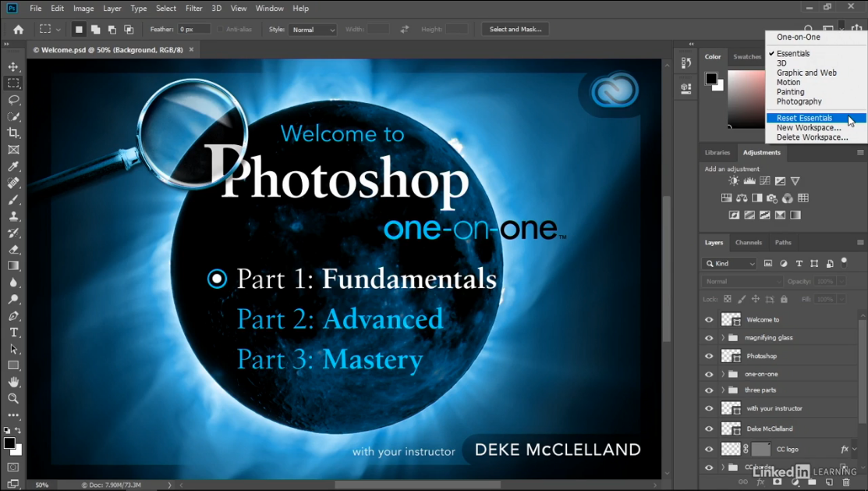Hide the Photoshop layer
Screen dimensions: 868x491
click(x=709, y=356)
